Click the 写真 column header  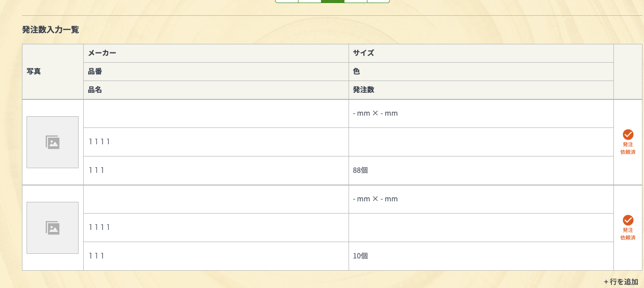coord(53,71)
